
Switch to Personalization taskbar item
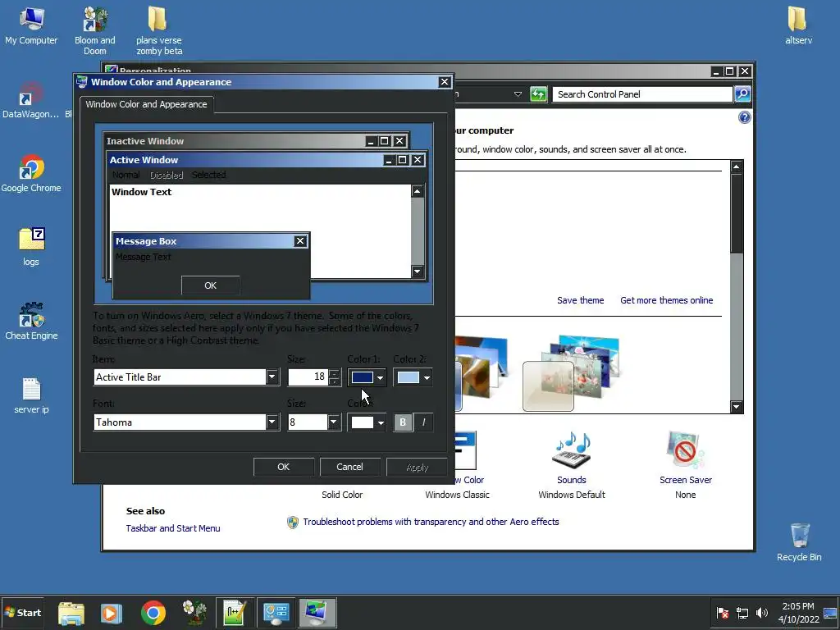click(x=317, y=613)
